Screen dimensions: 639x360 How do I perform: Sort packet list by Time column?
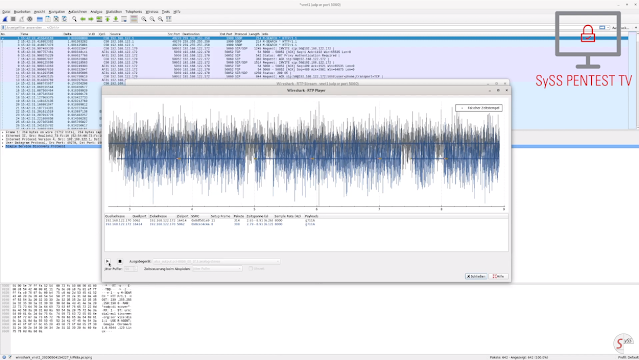[25, 34]
